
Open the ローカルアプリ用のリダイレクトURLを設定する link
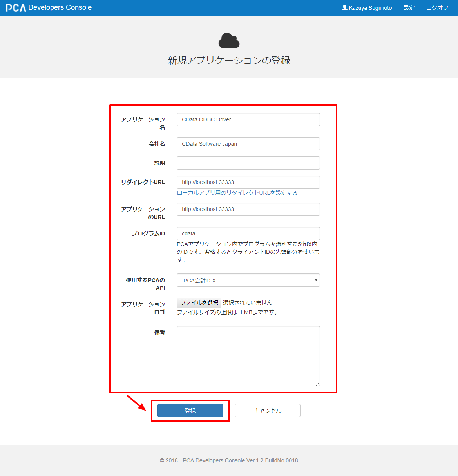(x=237, y=193)
